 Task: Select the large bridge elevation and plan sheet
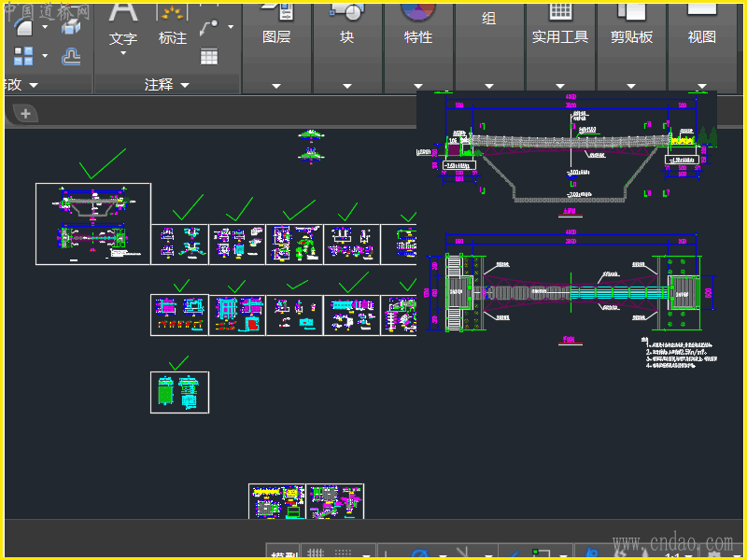pyautogui.click(x=93, y=224)
